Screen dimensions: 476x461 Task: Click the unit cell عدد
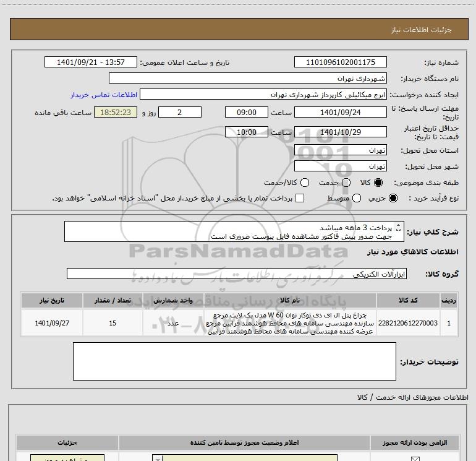173,323
